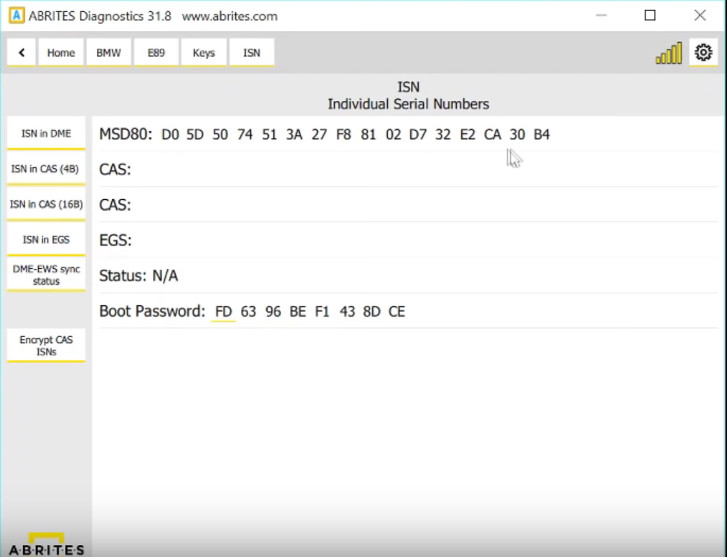Read ISN in DME
Image resolution: width=727 pixels, height=557 pixels.
(46, 133)
